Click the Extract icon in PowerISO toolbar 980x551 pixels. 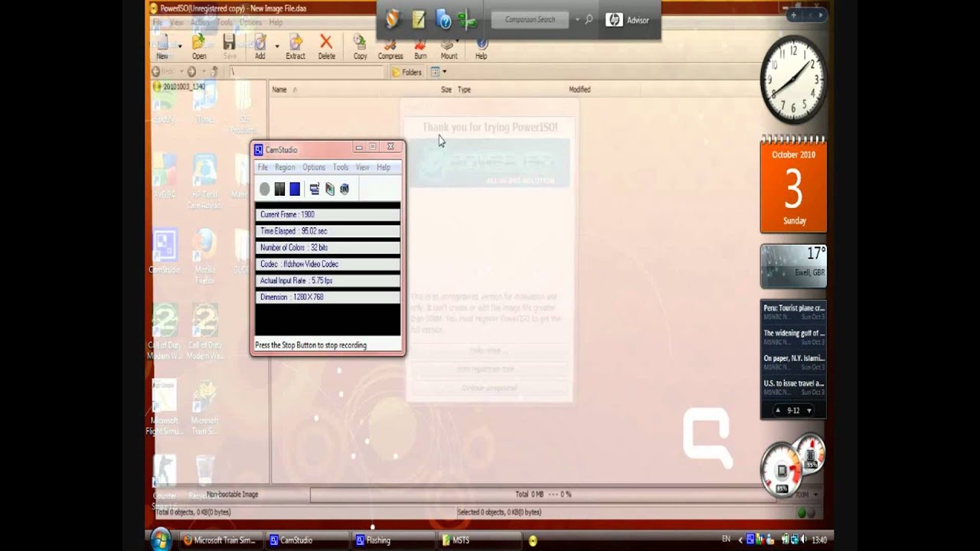tap(296, 47)
